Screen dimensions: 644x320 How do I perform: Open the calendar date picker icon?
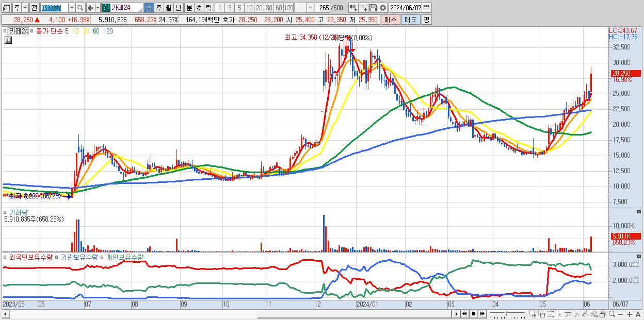(426, 8)
